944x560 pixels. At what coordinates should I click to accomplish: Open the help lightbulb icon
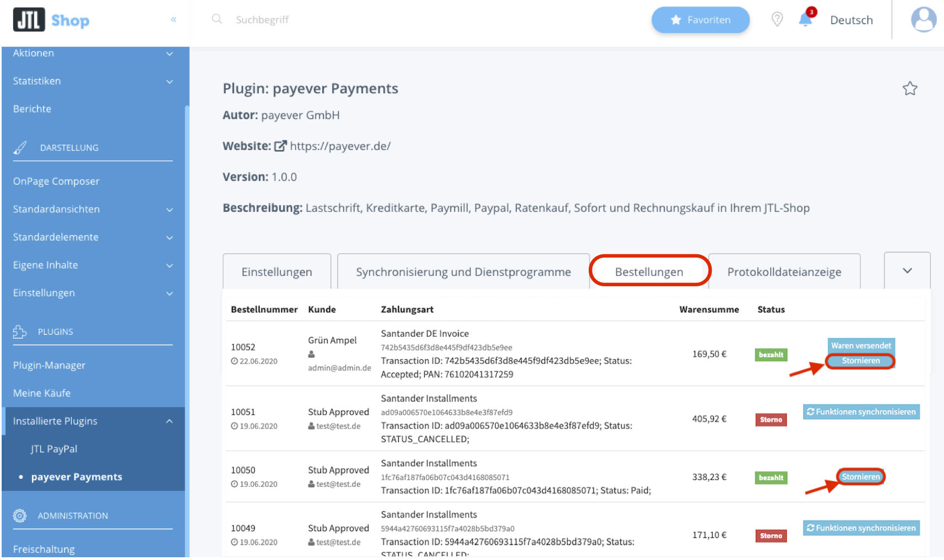777,20
